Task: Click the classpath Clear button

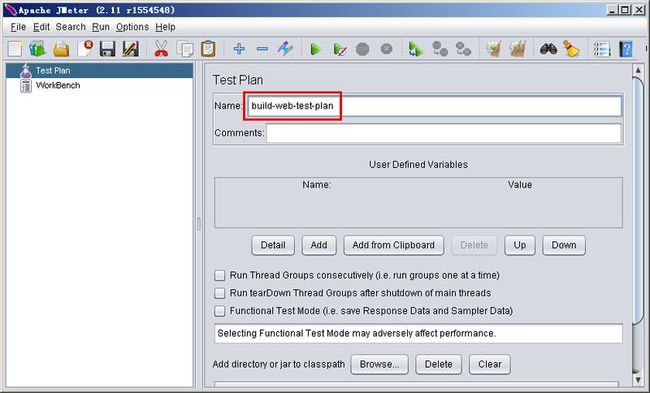Action: coord(490,364)
